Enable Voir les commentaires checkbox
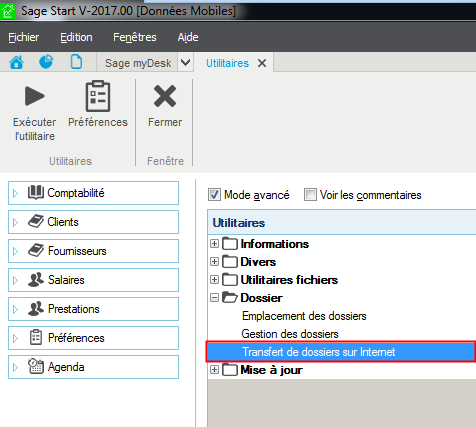476x427 pixels. [310, 195]
